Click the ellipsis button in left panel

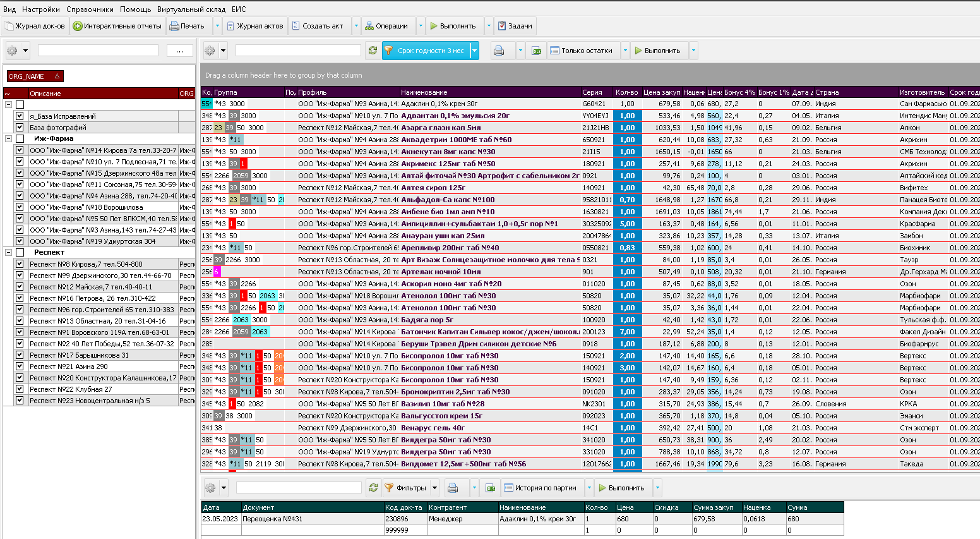[180, 51]
